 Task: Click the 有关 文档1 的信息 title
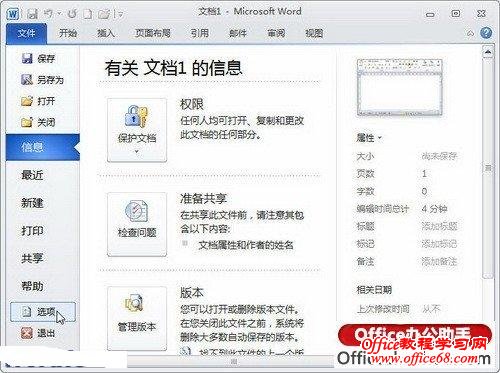[173, 68]
